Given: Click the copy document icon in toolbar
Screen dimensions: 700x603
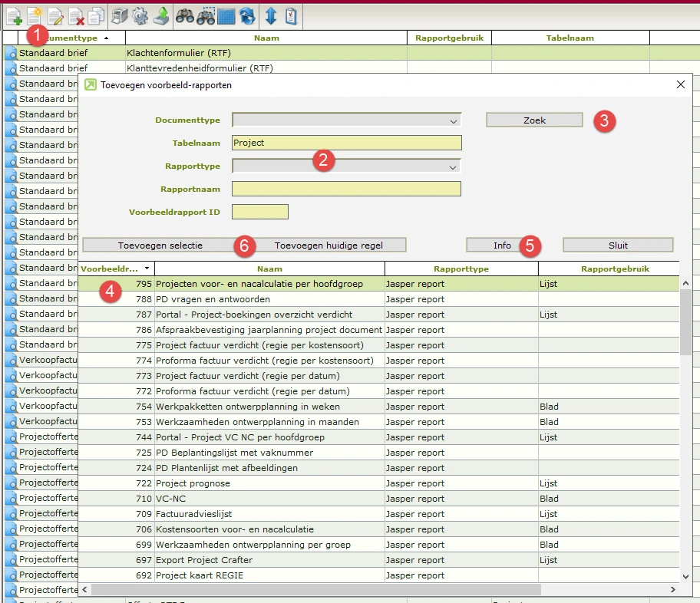Looking at the screenshot, I should coord(96,15).
